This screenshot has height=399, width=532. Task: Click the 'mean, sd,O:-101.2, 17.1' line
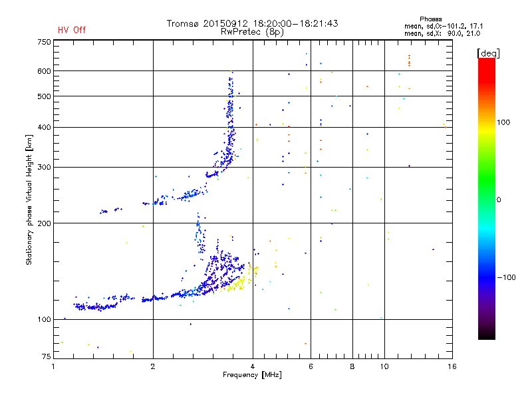[444, 26]
